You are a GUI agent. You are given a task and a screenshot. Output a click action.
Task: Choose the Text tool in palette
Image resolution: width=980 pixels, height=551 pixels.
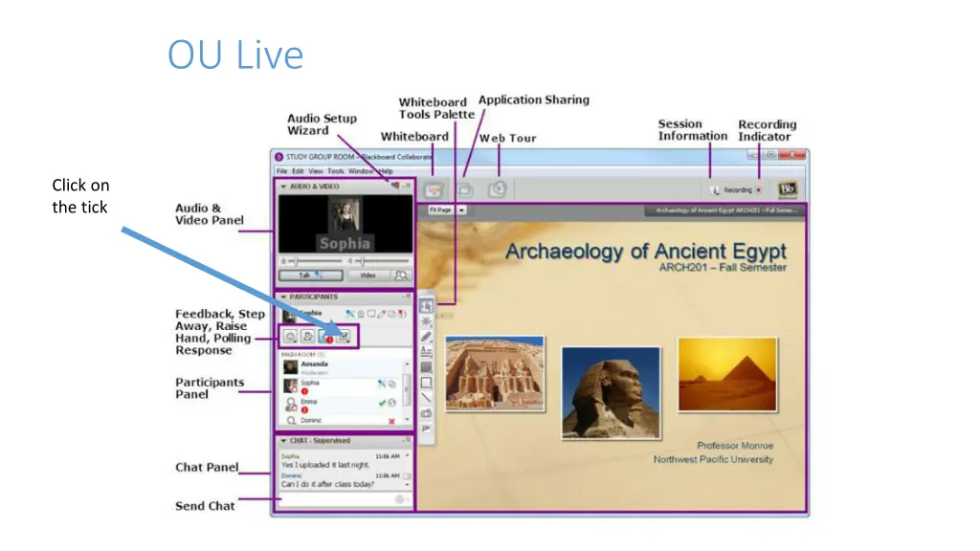coord(426,352)
